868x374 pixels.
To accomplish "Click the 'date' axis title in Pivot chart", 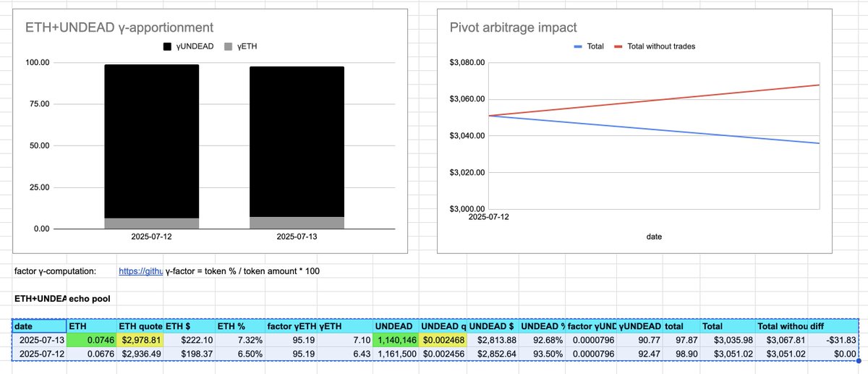I will pos(654,236).
